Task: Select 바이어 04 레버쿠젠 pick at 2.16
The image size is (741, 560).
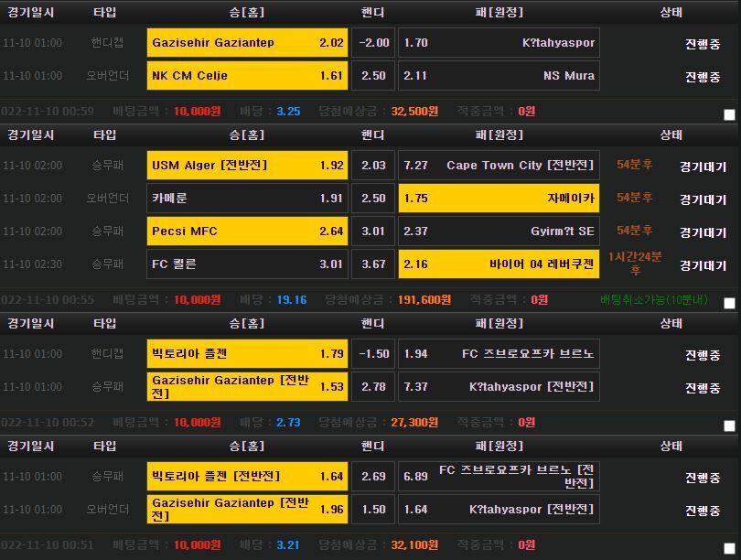Action: tap(499, 264)
